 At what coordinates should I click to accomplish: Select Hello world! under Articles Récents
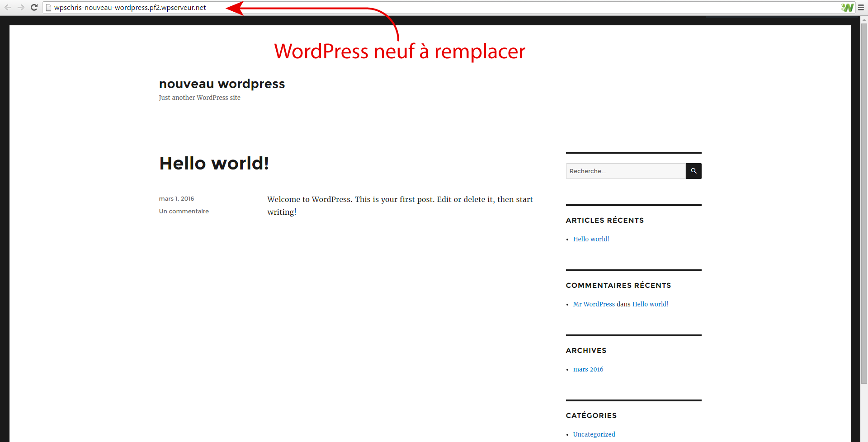click(591, 239)
